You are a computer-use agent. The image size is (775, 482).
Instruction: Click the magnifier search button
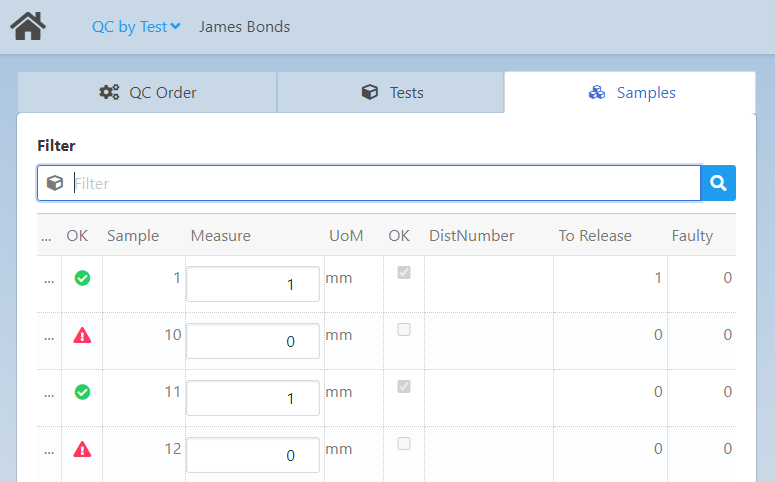point(718,183)
